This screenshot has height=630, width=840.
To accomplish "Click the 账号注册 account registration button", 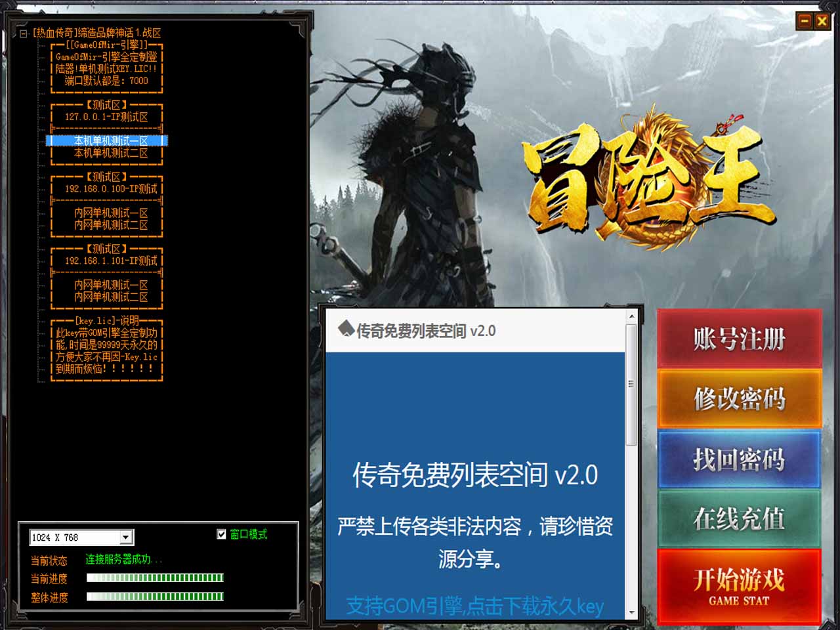I will [739, 339].
